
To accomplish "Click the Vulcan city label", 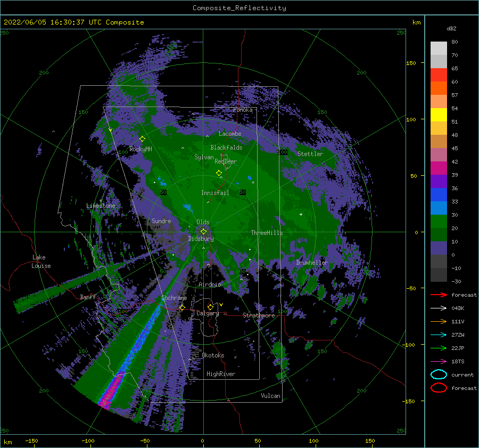I will point(271,396).
